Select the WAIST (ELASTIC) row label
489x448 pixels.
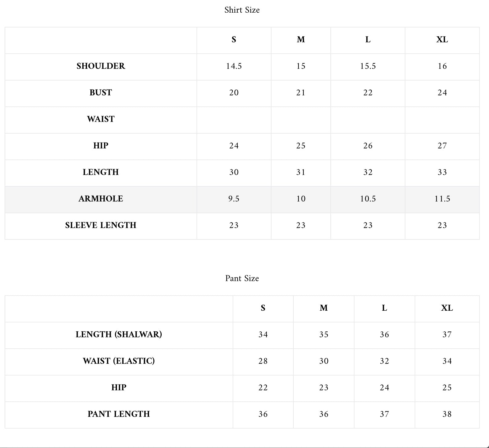[x=119, y=361]
